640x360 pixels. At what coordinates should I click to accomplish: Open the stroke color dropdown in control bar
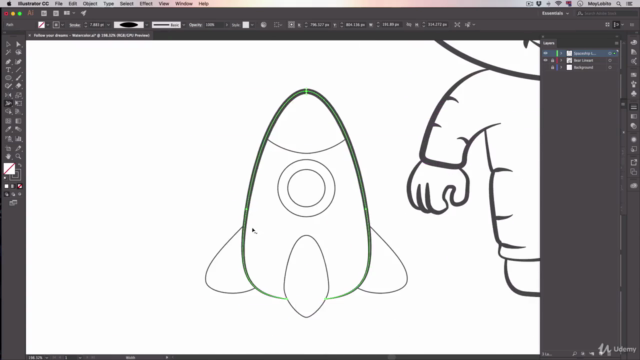[x=62, y=25]
